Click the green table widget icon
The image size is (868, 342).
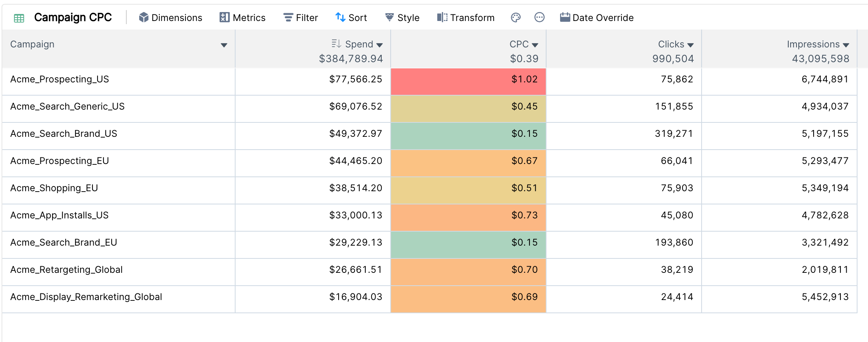(19, 18)
